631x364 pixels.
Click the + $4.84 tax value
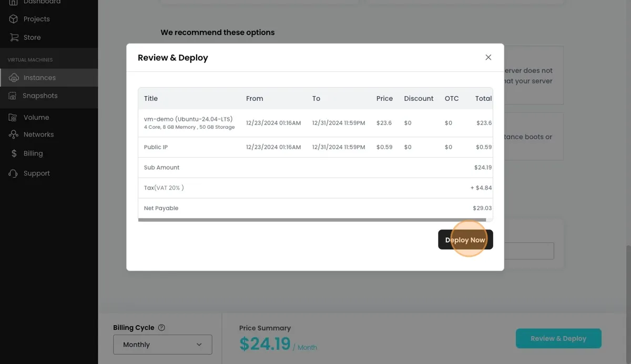coord(481,188)
